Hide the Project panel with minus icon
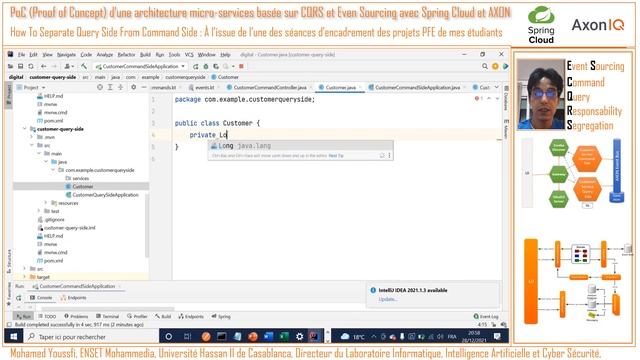The width and height of the screenshot is (640, 360). 144,87
